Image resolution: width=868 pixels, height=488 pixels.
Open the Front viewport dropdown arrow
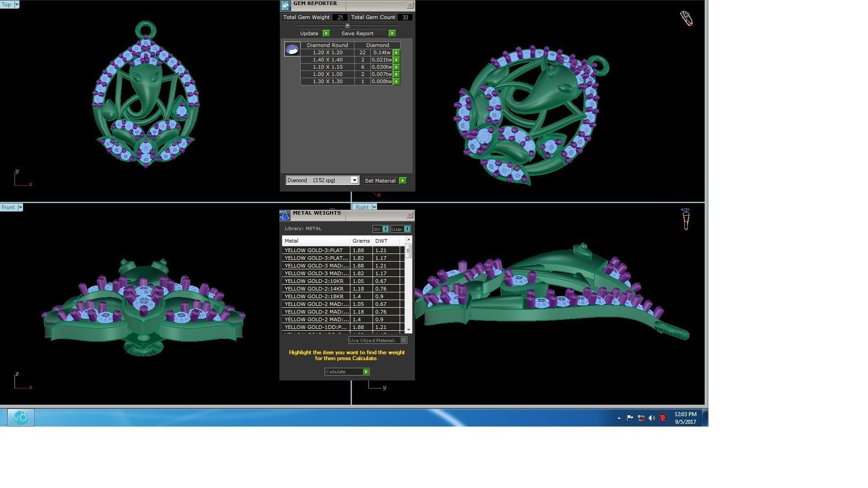tap(20, 207)
